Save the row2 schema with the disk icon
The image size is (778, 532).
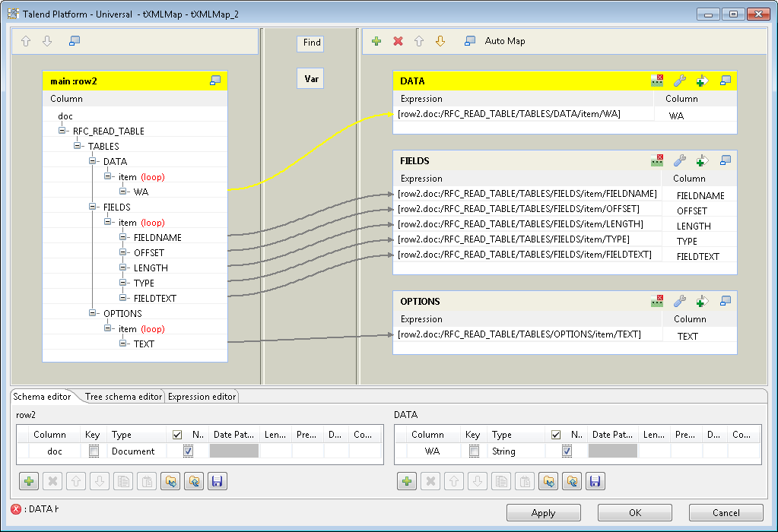point(218,480)
